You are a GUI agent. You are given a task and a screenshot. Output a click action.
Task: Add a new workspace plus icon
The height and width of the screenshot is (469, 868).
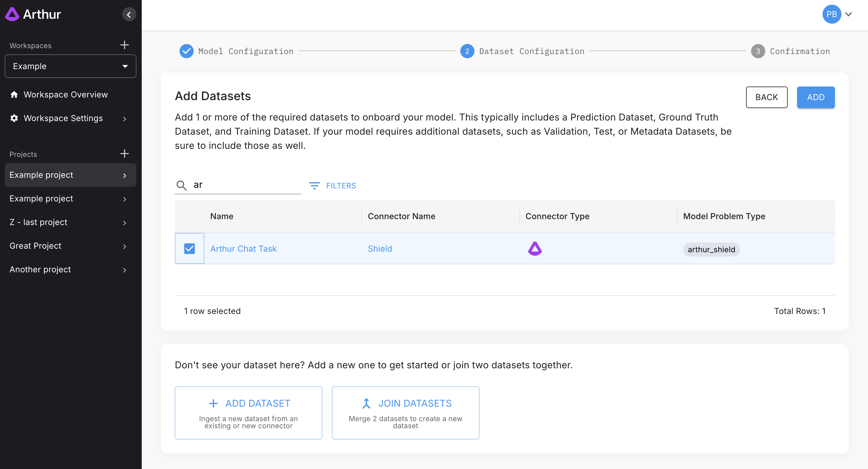(124, 45)
